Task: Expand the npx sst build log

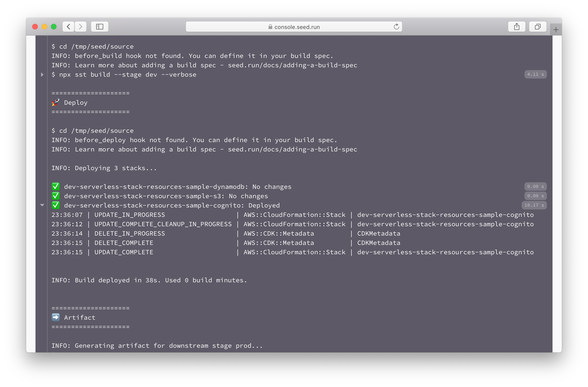Action: point(42,75)
